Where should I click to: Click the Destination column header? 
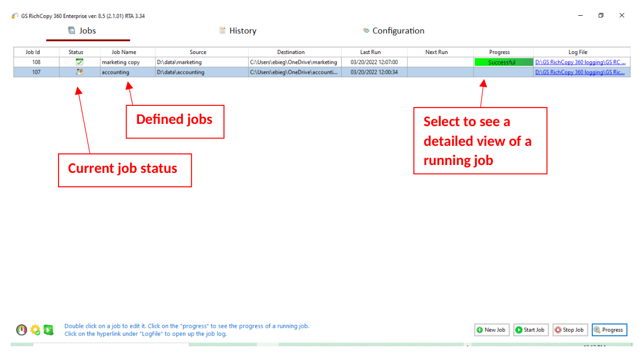pyautogui.click(x=295, y=52)
